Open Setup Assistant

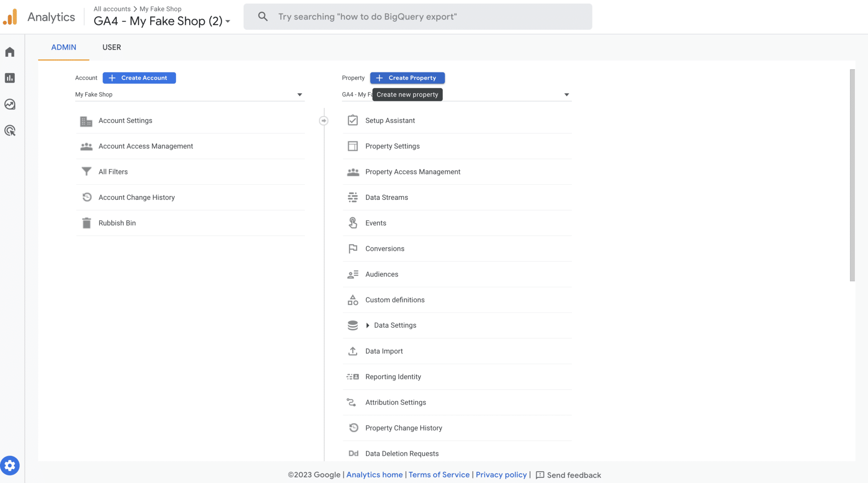457,121
